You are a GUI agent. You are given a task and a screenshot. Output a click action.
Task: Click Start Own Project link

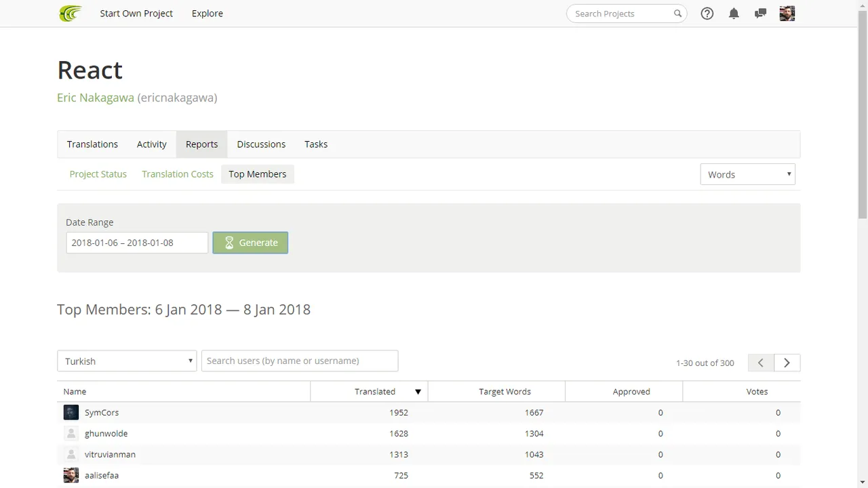(136, 14)
